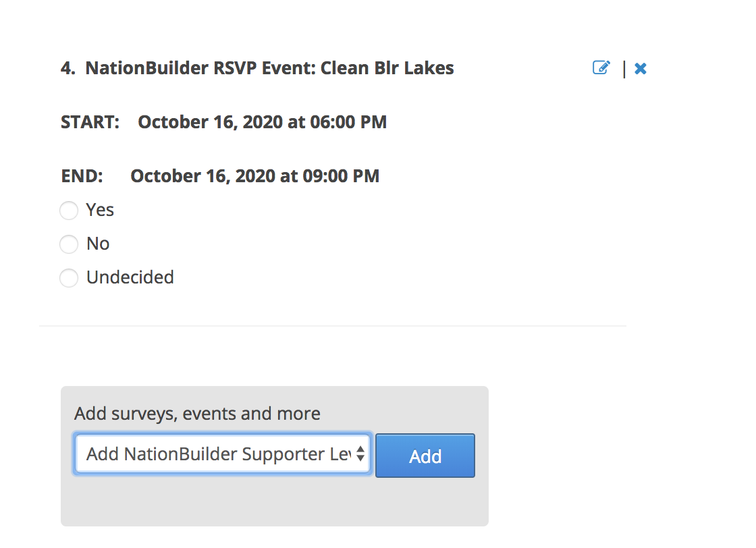Click the START: label

(x=90, y=122)
